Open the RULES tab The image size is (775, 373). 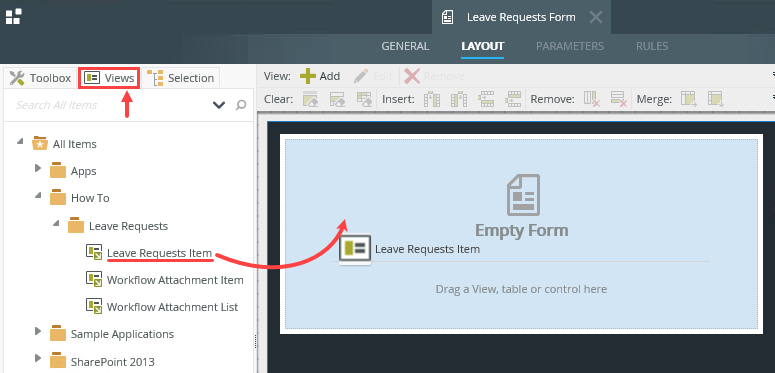pyautogui.click(x=652, y=46)
